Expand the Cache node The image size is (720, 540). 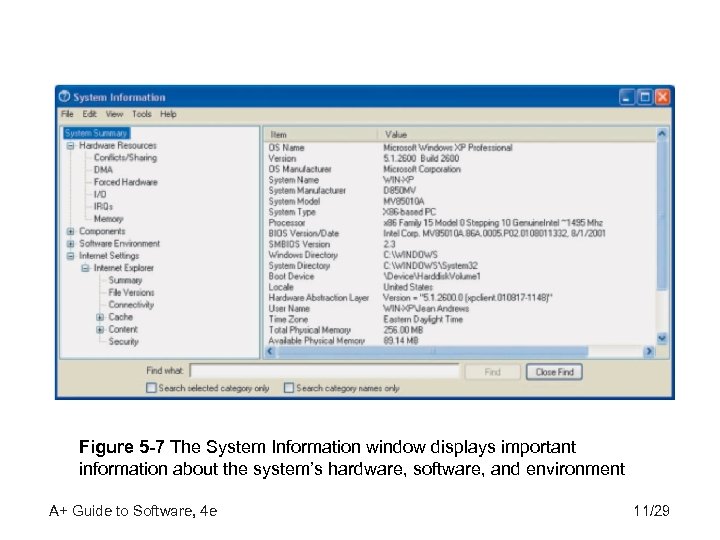coord(100,317)
